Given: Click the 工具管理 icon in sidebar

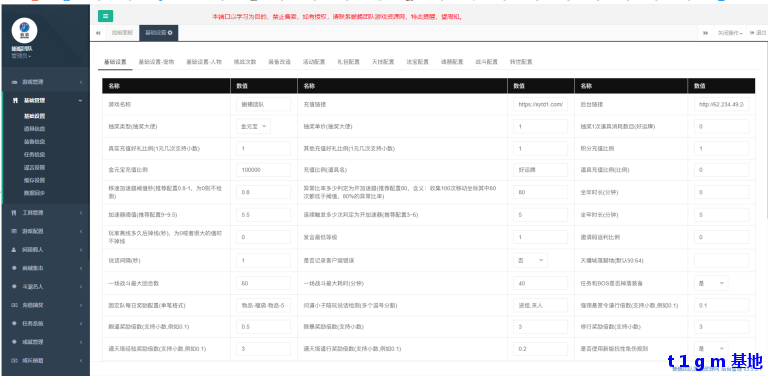Looking at the screenshot, I should coord(14,212).
